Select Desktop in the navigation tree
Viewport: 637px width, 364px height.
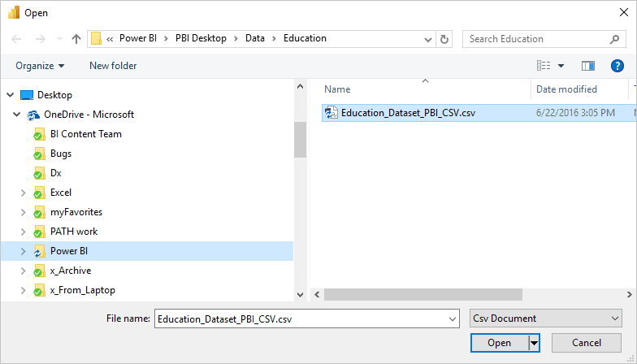[x=54, y=95]
